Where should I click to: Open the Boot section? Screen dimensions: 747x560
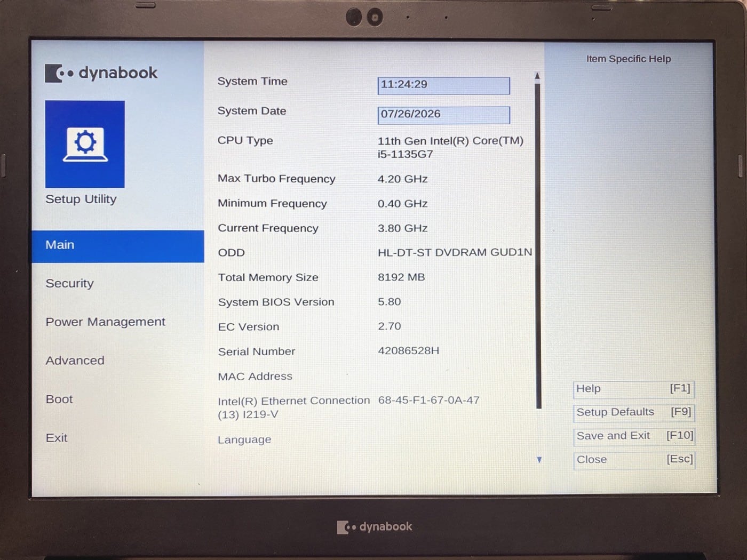[x=59, y=399]
